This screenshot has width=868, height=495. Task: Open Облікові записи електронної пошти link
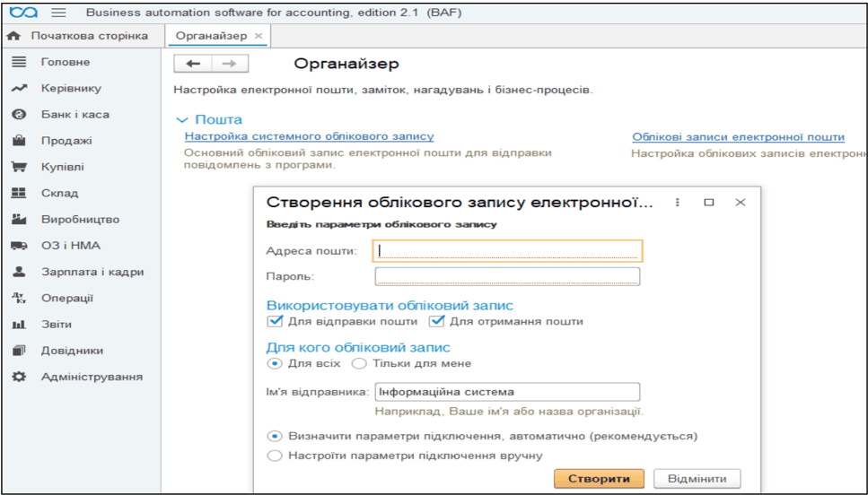[739, 136]
